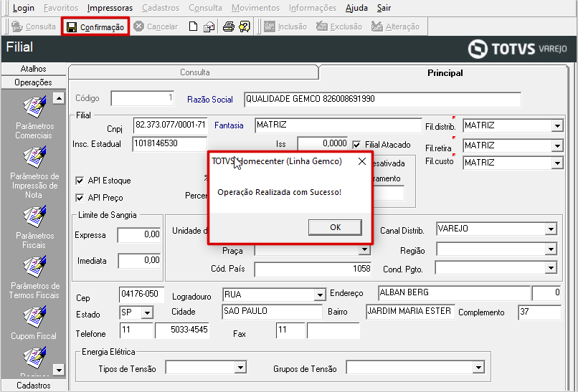Open Parâmetros de Termos Fiscais icon
Viewport: 578px width, 392px height.
[34, 267]
